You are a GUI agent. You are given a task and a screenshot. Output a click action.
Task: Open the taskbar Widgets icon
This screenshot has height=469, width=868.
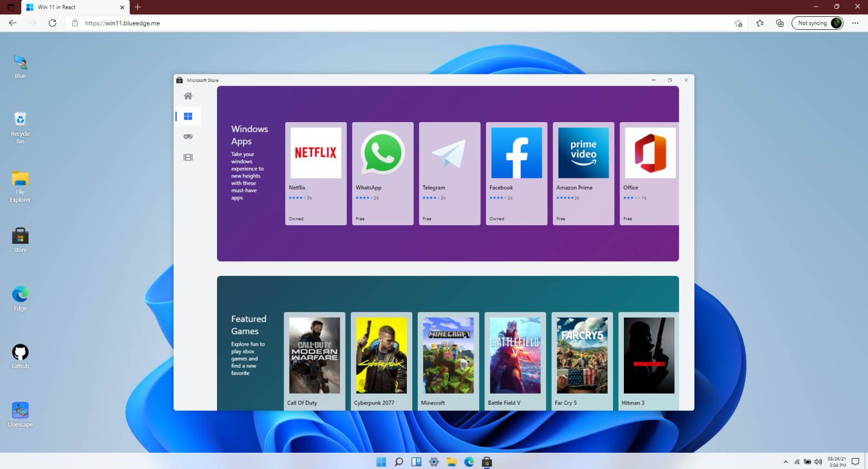[x=416, y=462]
